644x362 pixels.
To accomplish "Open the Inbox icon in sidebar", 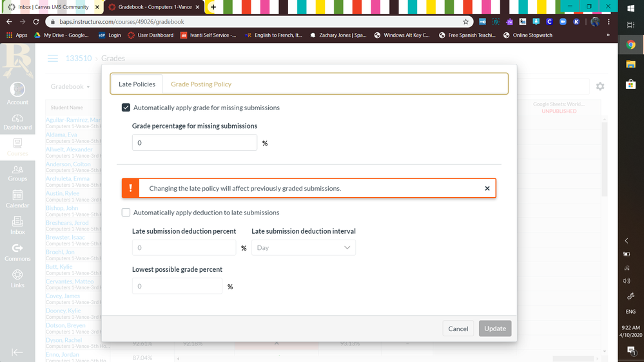I will [17, 224].
